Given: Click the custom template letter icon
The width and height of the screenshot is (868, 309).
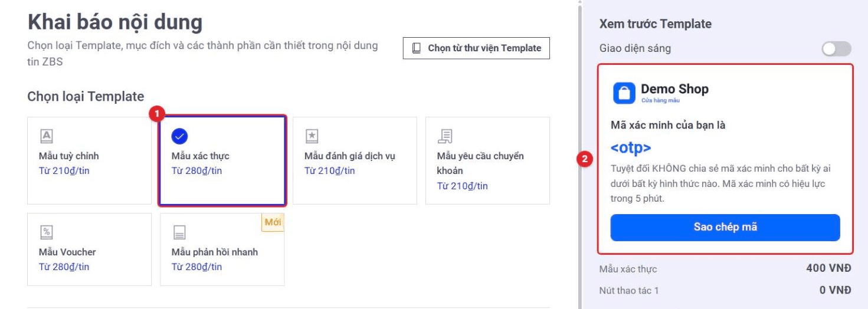Looking at the screenshot, I should point(46,136).
